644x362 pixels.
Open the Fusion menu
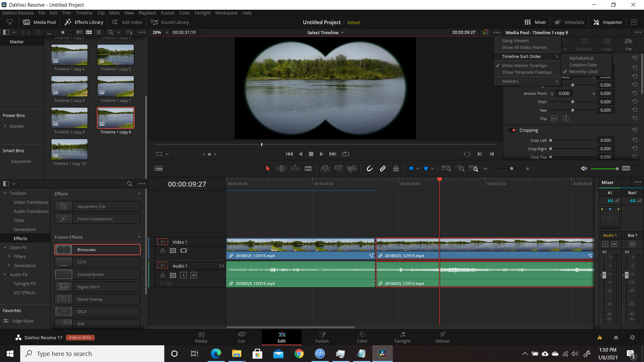coord(167,13)
